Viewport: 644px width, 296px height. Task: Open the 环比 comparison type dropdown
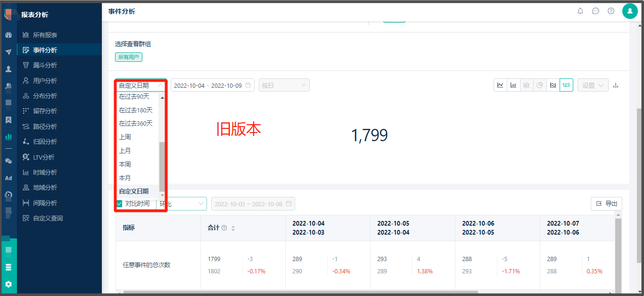[x=182, y=204]
